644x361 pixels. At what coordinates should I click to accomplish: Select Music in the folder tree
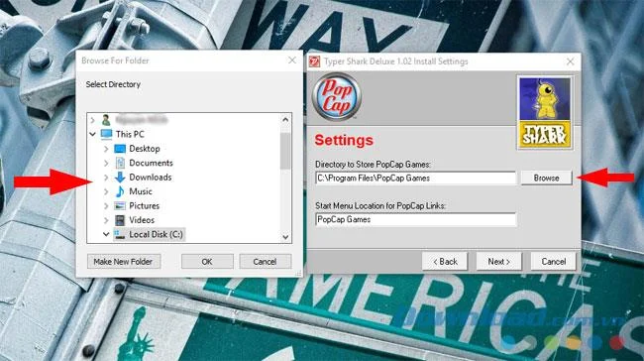click(141, 191)
